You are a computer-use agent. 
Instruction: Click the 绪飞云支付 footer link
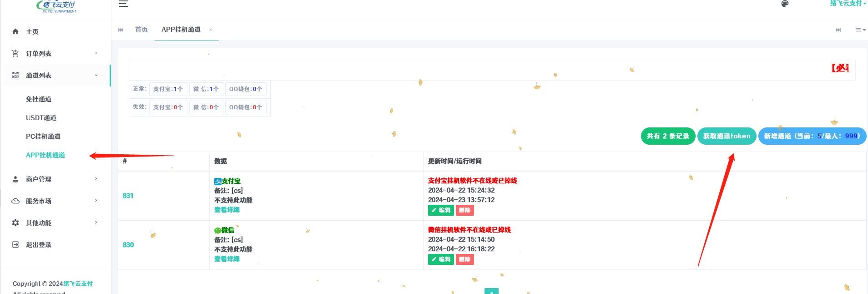pos(78,284)
